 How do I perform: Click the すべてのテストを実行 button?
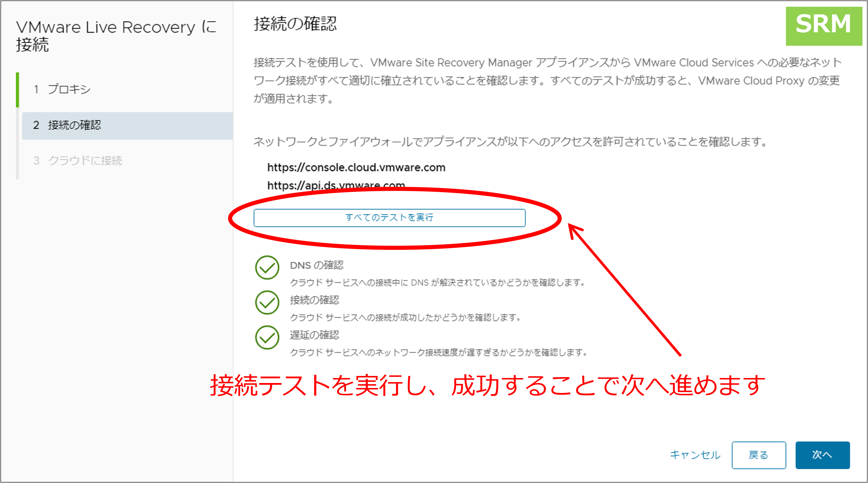389,218
